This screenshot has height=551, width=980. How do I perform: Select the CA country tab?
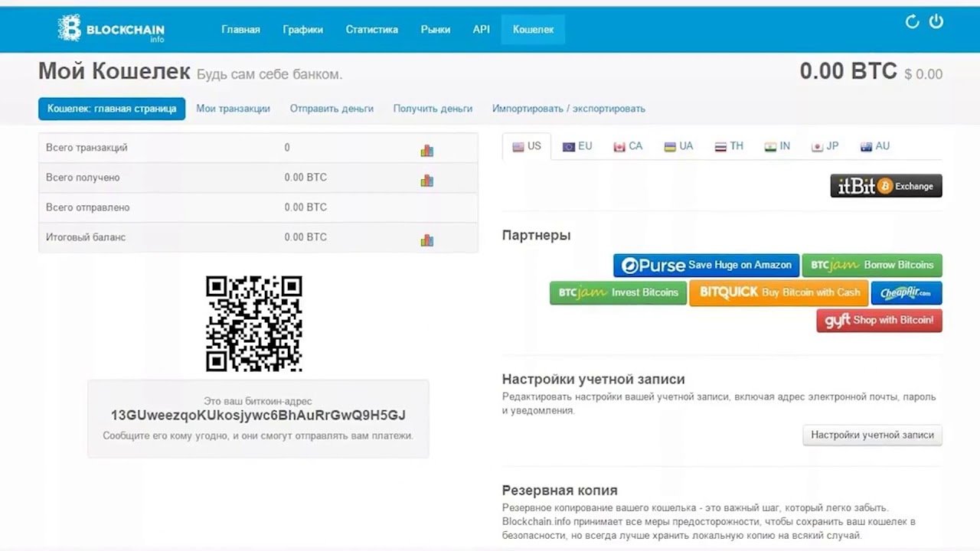(x=628, y=146)
